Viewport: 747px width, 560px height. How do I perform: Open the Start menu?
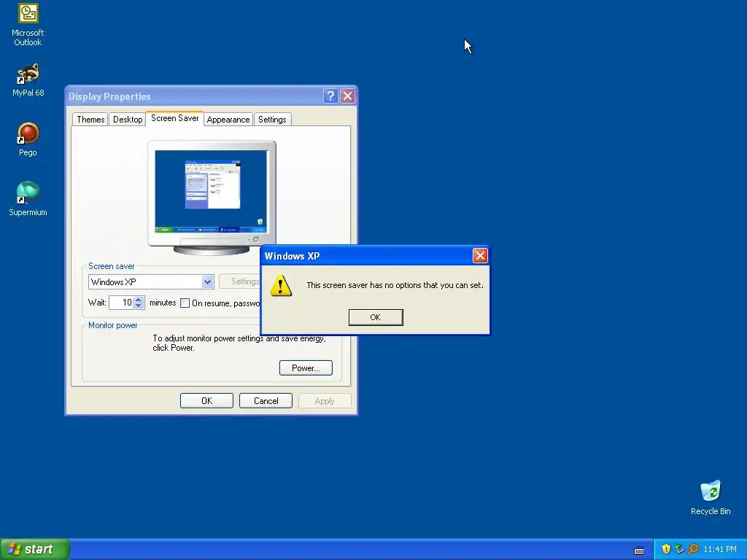35,549
